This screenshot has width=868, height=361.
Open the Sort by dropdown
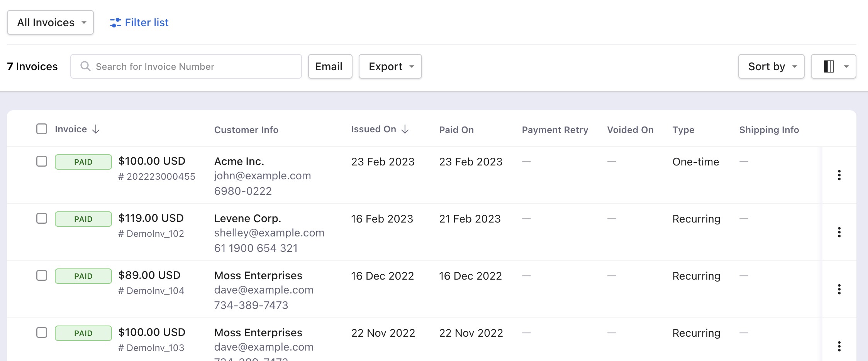point(771,66)
